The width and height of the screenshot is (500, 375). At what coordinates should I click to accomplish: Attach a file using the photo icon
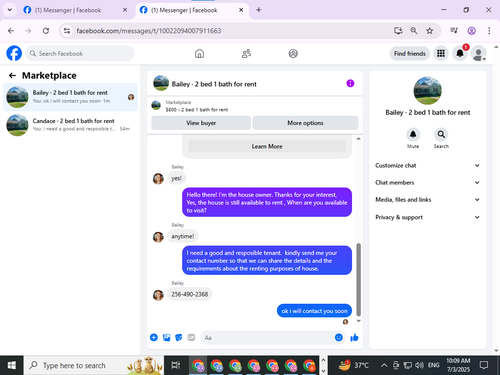[x=166, y=337]
